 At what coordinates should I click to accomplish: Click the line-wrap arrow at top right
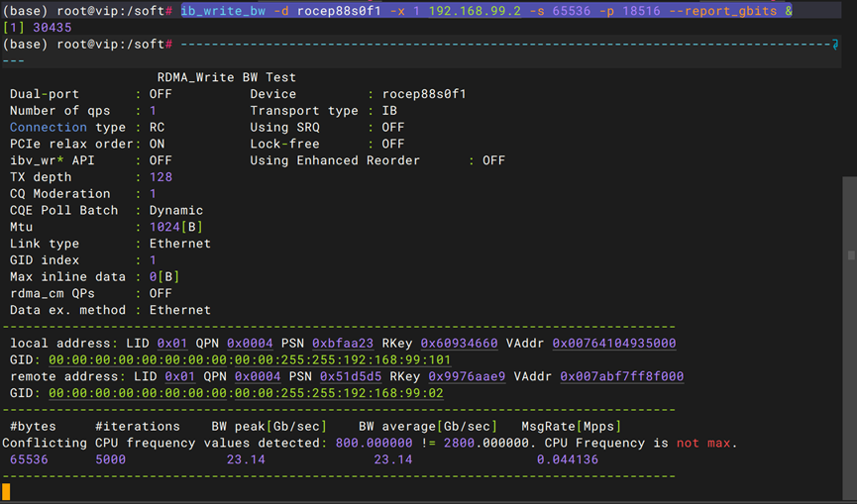pos(837,45)
